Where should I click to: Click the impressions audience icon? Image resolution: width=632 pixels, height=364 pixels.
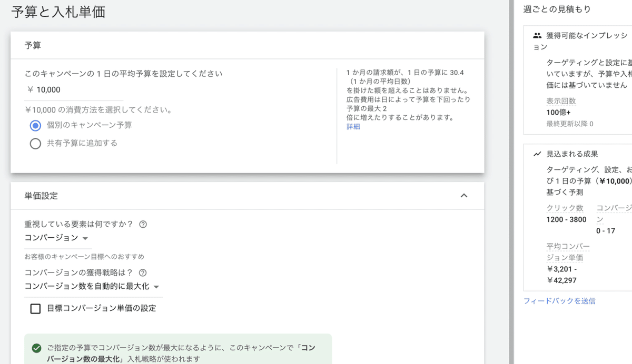click(x=537, y=35)
